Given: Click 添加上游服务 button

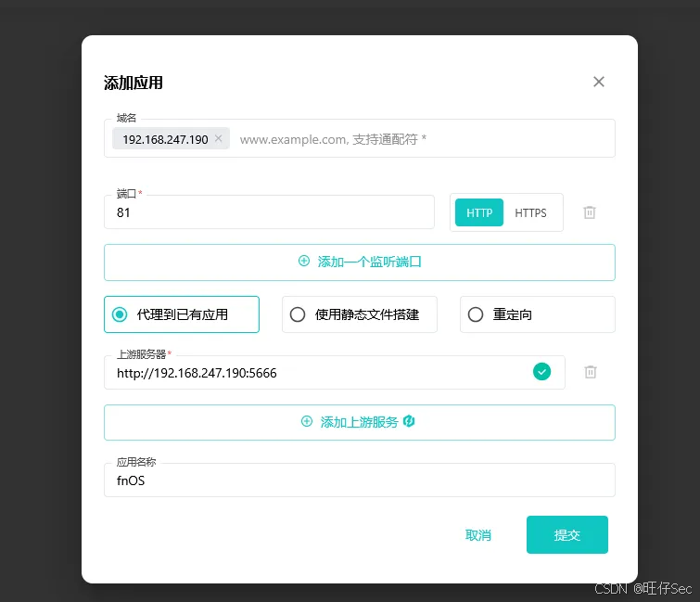Looking at the screenshot, I should coord(360,422).
